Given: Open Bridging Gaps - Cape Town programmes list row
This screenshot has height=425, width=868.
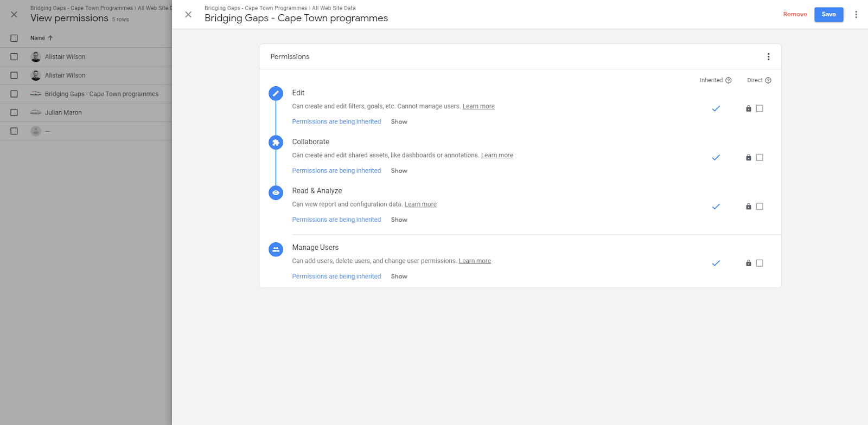Looking at the screenshot, I should [x=86, y=94].
